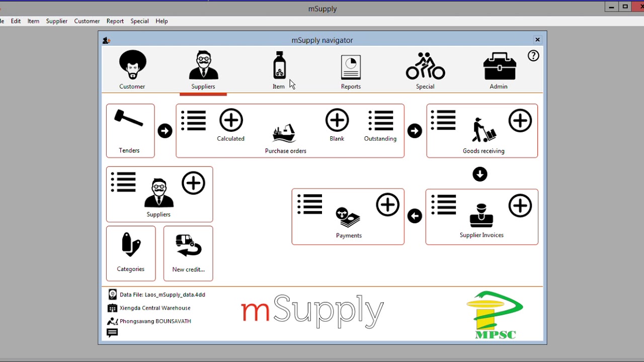This screenshot has height=362, width=644.
Task: Click the navigator title bar icon
Action: click(106, 40)
